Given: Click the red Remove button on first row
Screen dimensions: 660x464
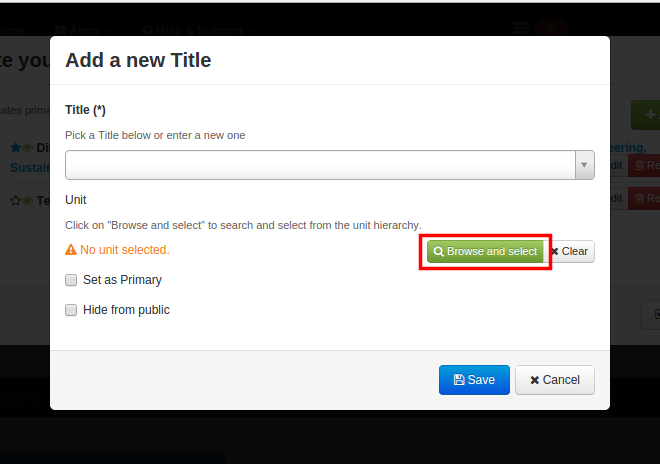Looking at the screenshot, I should pyautogui.click(x=644, y=165).
